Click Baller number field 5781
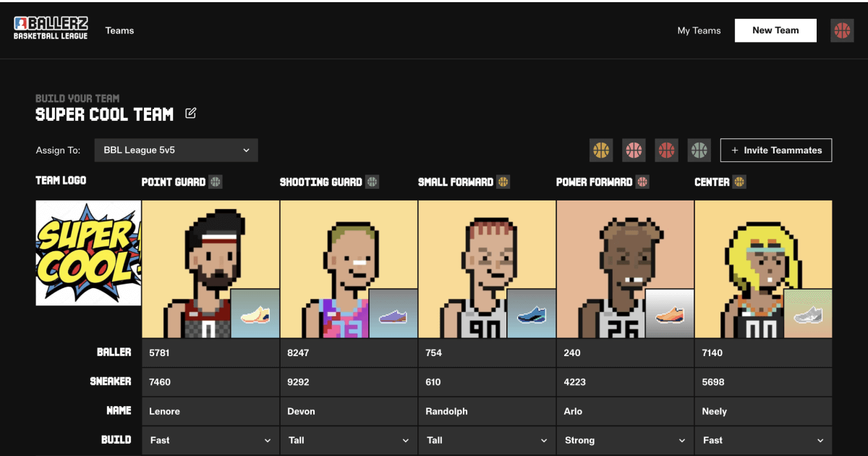The height and width of the screenshot is (456, 868). [210, 352]
